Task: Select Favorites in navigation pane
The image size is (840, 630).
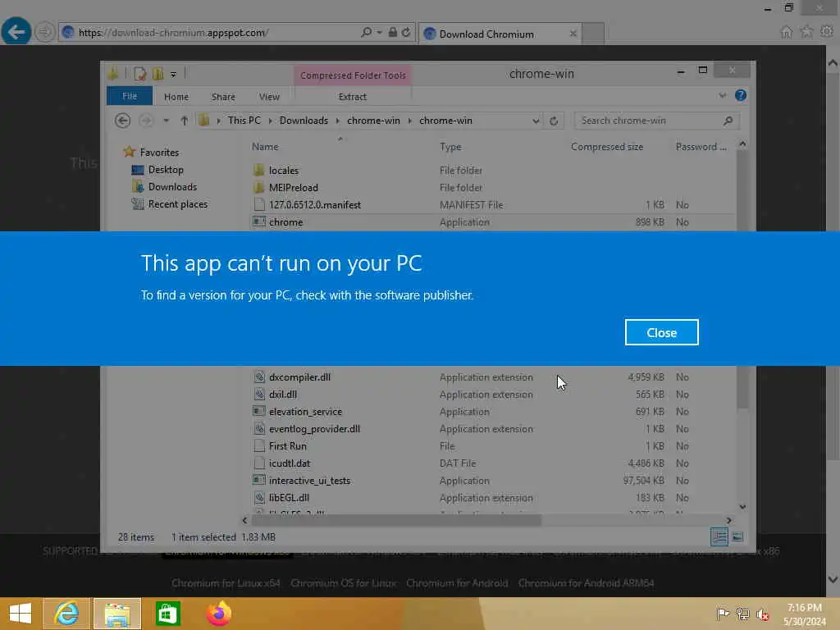Action: click(159, 152)
